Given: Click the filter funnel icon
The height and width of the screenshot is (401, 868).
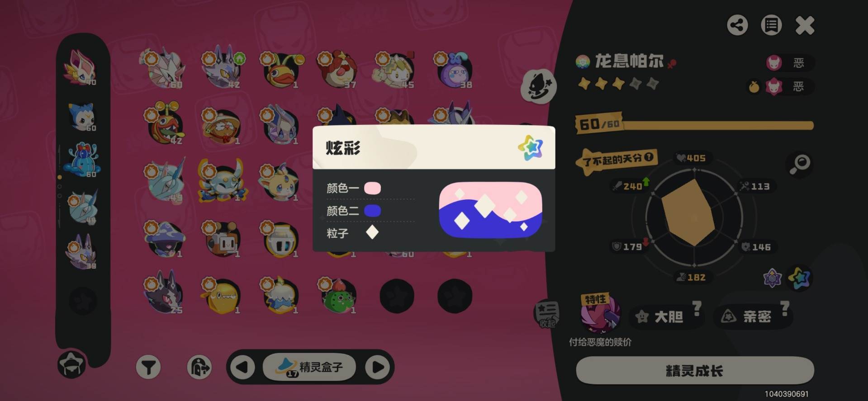Looking at the screenshot, I should [148, 367].
